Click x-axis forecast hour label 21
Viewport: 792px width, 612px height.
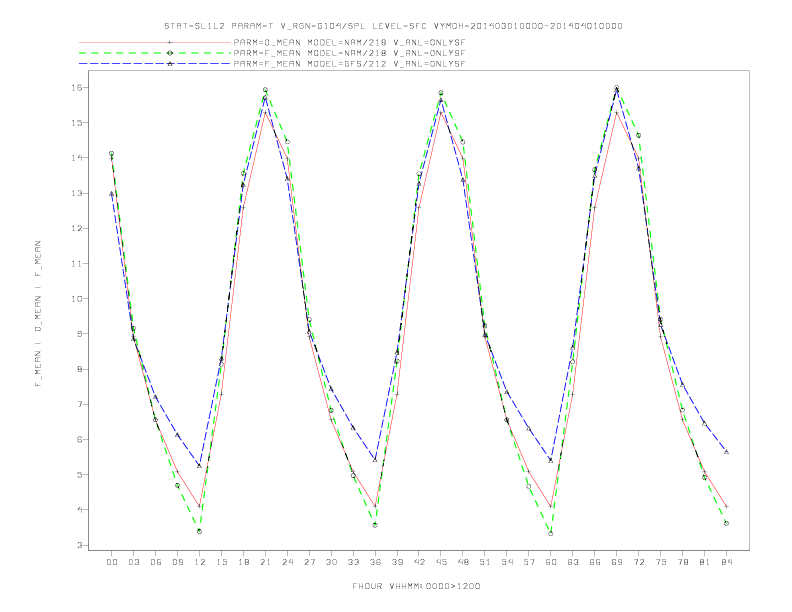pyautogui.click(x=265, y=562)
